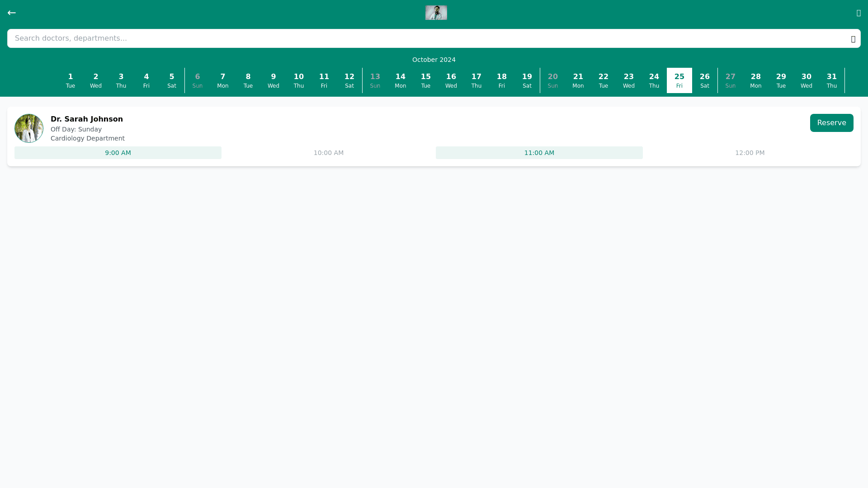
Task: Select Thursday October 24 date
Action: pyautogui.click(x=654, y=80)
